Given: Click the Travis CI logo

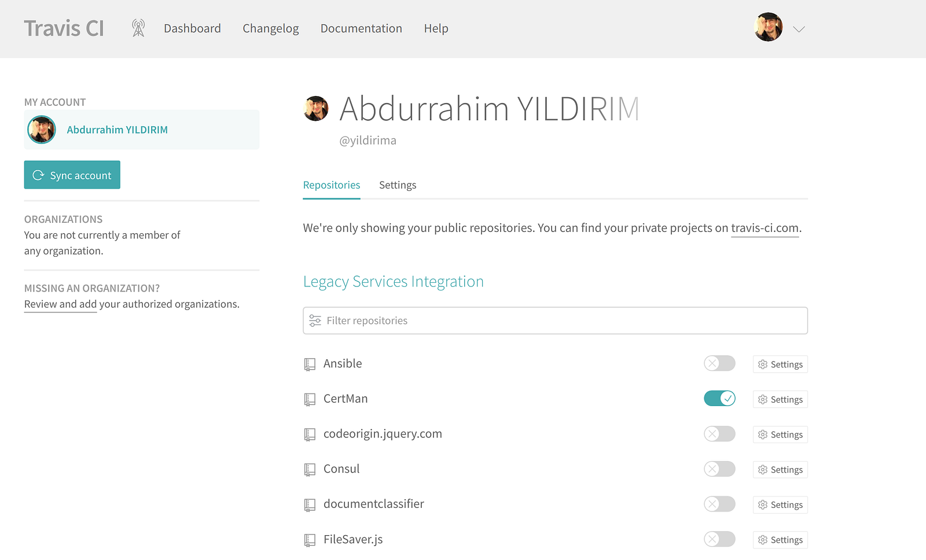Looking at the screenshot, I should (64, 28).
